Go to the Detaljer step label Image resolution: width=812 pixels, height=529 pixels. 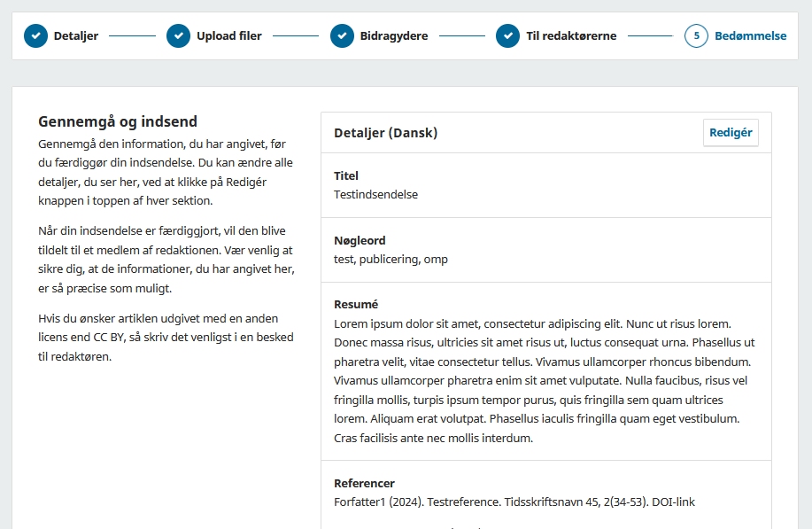click(76, 36)
